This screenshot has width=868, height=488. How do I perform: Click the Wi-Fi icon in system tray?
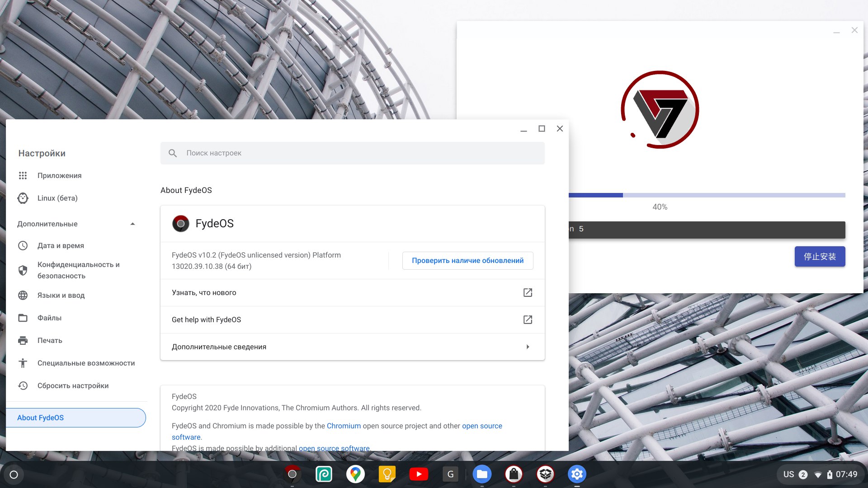(x=818, y=475)
